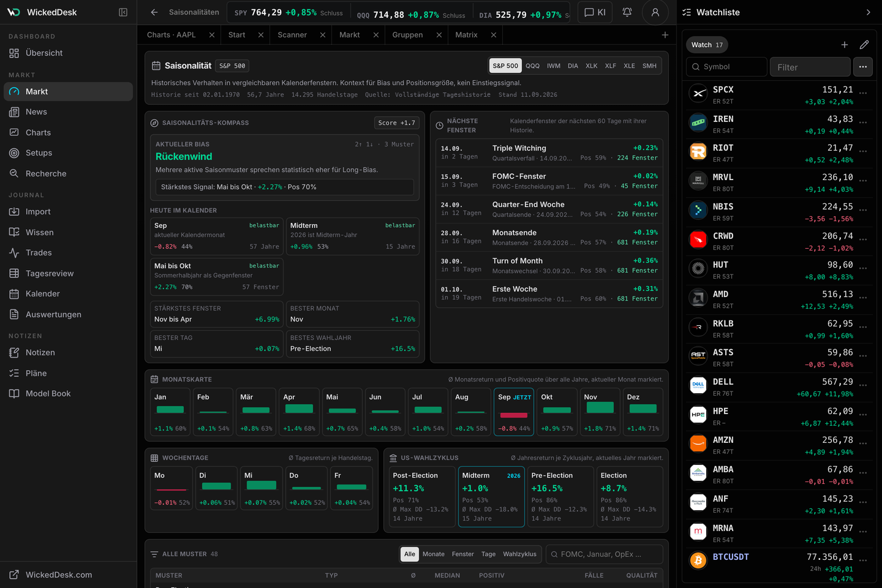The image size is (882, 588).
Task: Close the Matrix tab
Action: click(x=494, y=35)
